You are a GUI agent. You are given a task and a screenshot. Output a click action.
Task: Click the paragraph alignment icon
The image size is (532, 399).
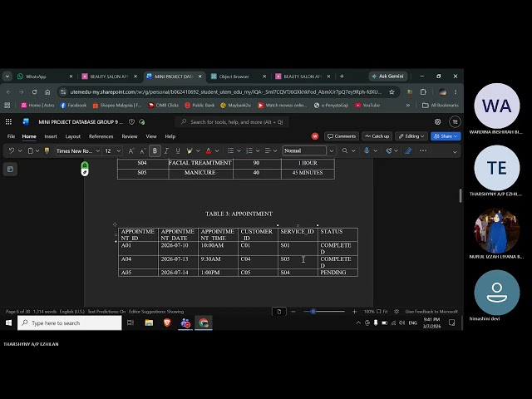(268, 150)
